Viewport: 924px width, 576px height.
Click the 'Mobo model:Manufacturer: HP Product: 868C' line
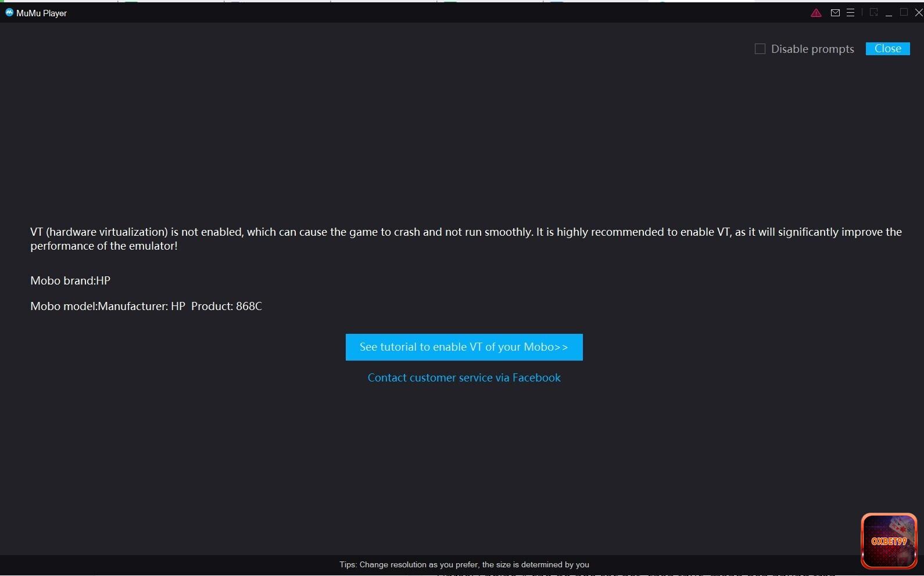[x=146, y=306]
